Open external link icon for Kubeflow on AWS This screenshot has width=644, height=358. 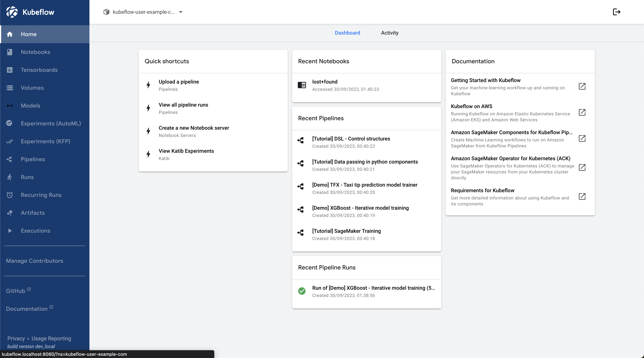tap(582, 112)
